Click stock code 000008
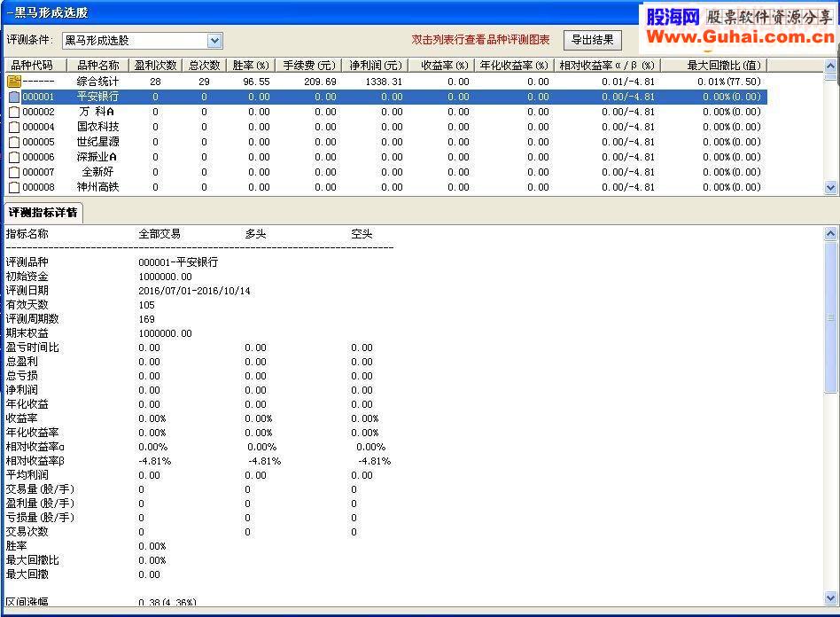Viewport: 840px width, 617px height. pos(39,187)
